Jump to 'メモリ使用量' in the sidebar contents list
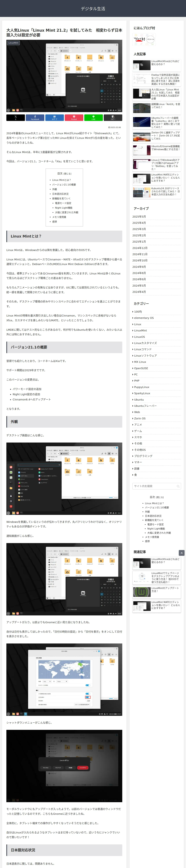Viewport: 186px width, 868px height. click(152, 537)
